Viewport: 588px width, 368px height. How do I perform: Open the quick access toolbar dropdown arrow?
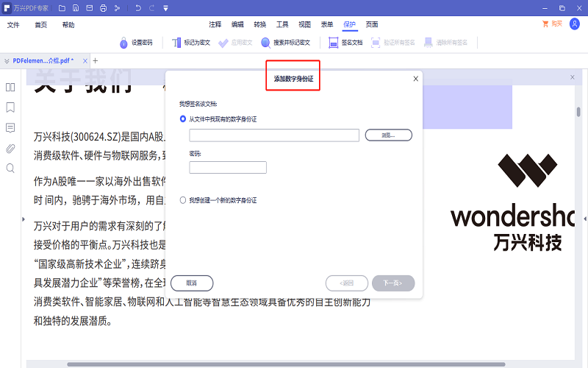[166, 8]
